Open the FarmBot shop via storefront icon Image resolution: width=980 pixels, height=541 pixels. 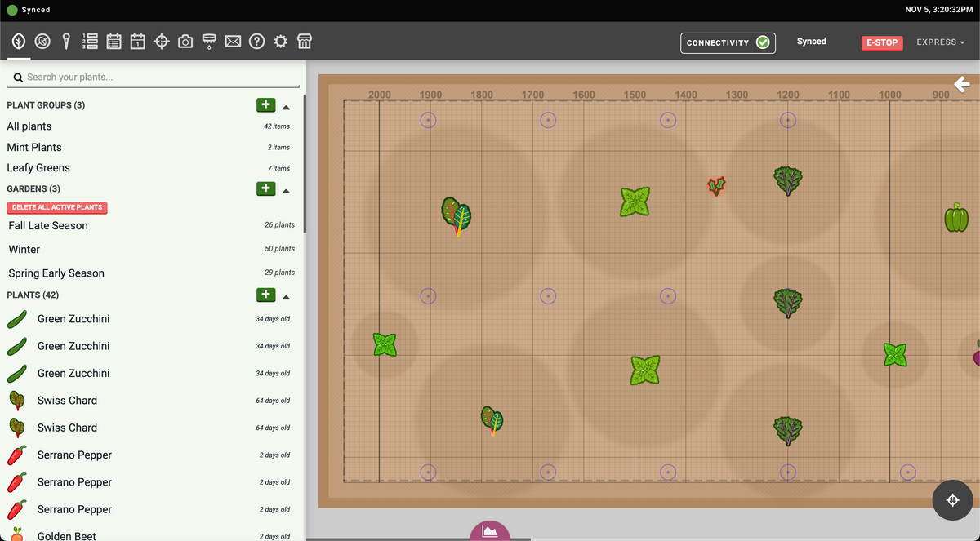click(x=304, y=41)
